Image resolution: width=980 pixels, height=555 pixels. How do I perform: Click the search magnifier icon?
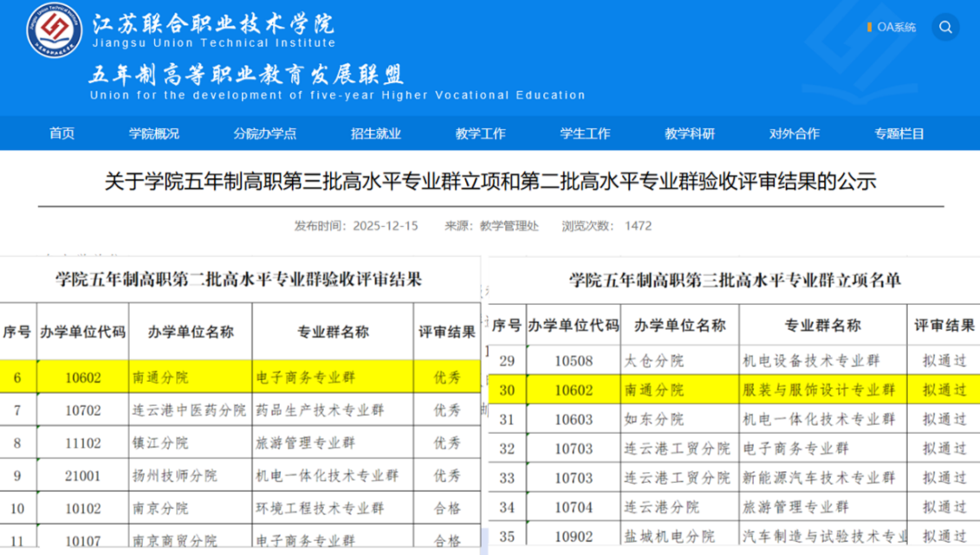coord(945,28)
